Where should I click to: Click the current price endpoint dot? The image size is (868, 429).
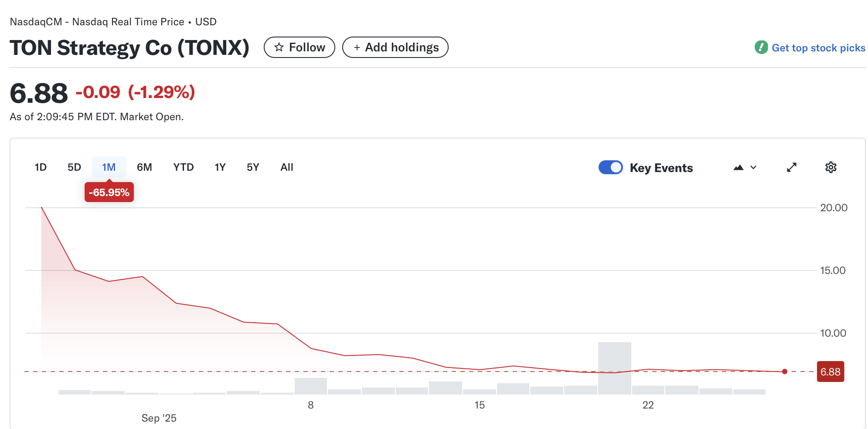784,372
